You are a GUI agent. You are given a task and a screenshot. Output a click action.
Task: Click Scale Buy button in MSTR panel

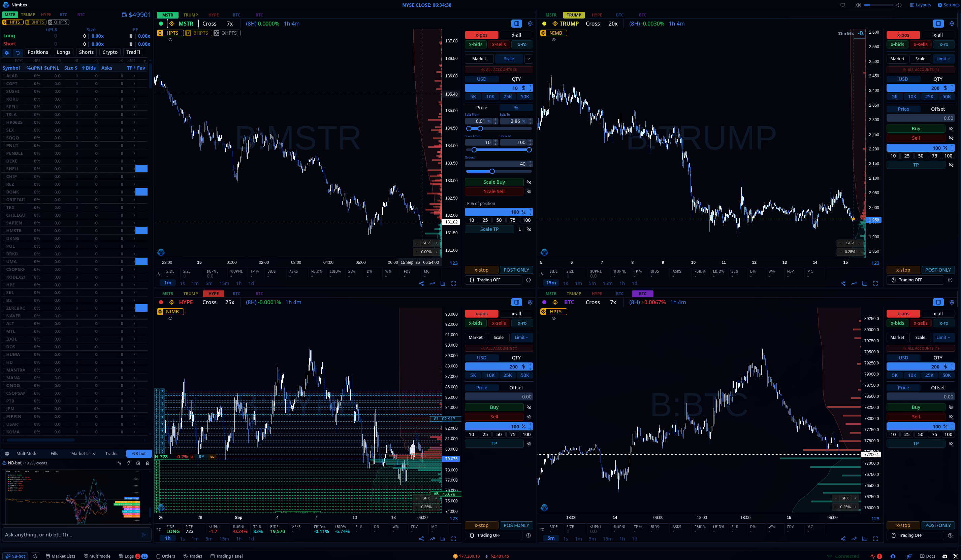click(494, 182)
